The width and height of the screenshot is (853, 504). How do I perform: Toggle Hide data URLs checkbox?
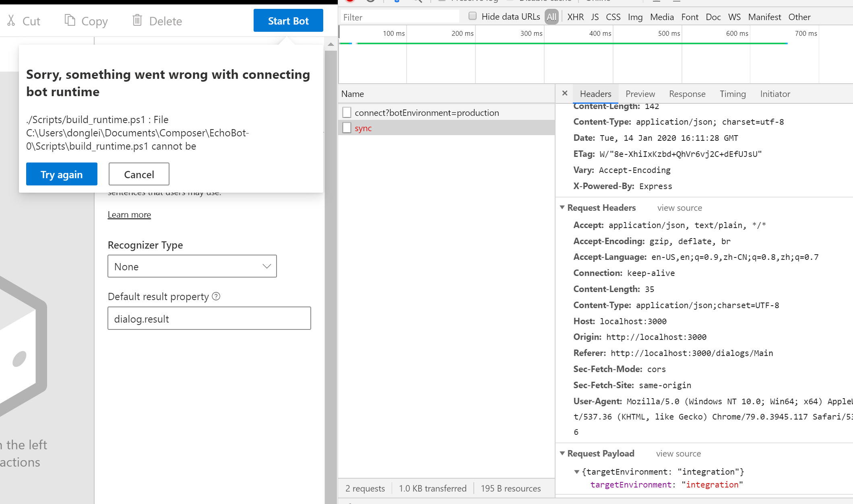click(x=473, y=16)
